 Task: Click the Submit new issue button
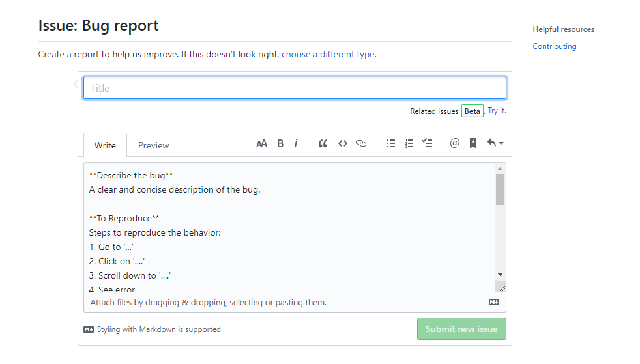[x=461, y=329]
